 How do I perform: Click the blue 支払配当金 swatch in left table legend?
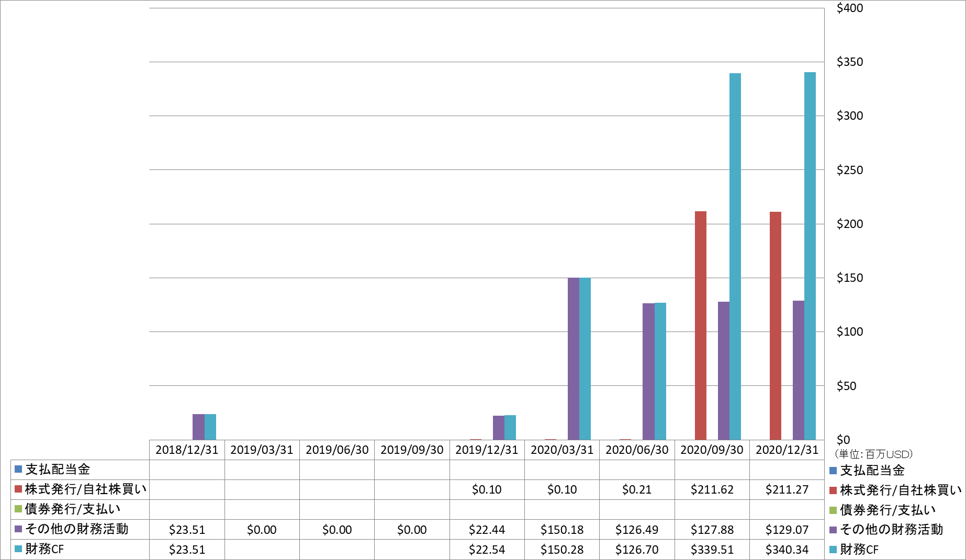click(18, 469)
